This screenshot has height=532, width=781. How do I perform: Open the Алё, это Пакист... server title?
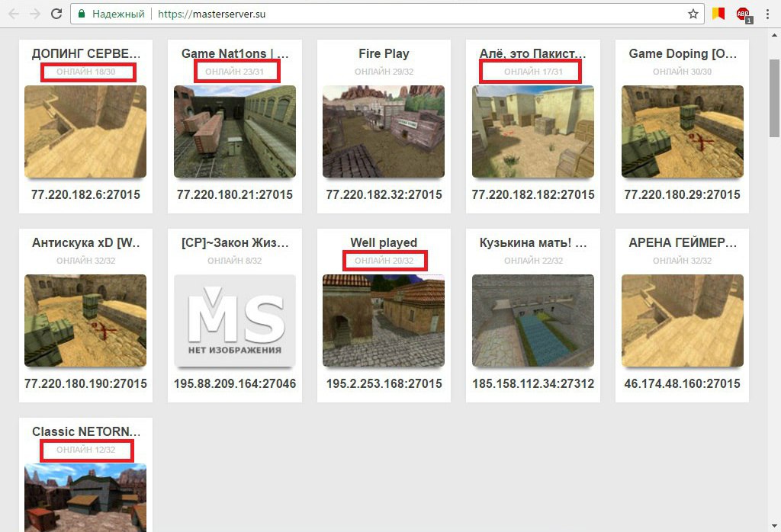point(533,54)
